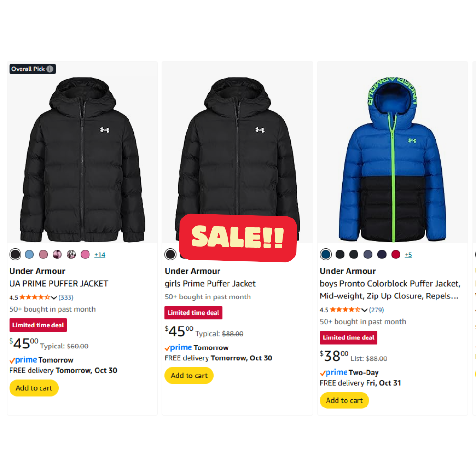Click Limited time deal badge on $38 jacket

click(348, 337)
